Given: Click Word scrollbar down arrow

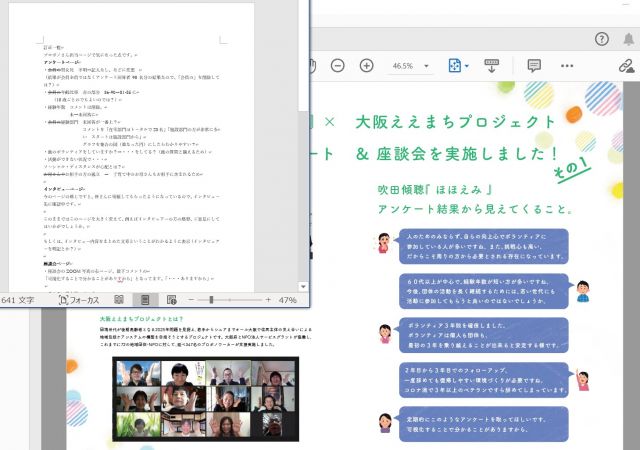Looking at the screenshot, I should point(303,287).
